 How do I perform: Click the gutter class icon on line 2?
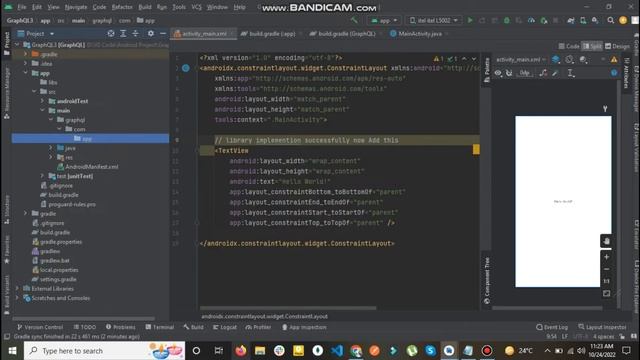[186, 68]
